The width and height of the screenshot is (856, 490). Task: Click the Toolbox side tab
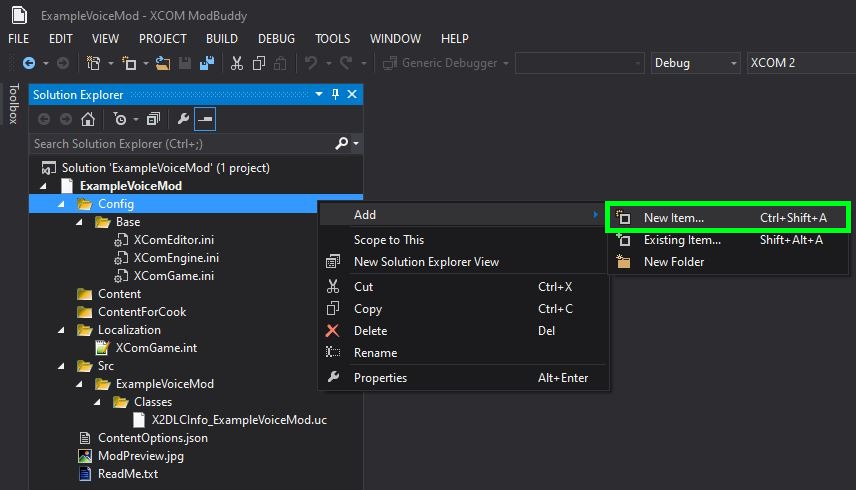[x=13, y=104]
